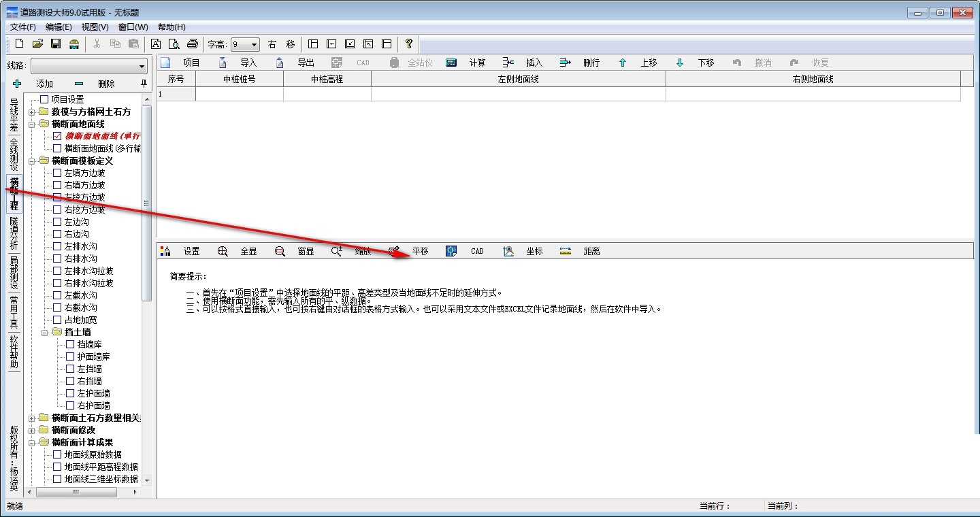Viewport: 980px width, 517px height.
Task: Check the 左边沟 checkbox
Action: coord(57,222)
